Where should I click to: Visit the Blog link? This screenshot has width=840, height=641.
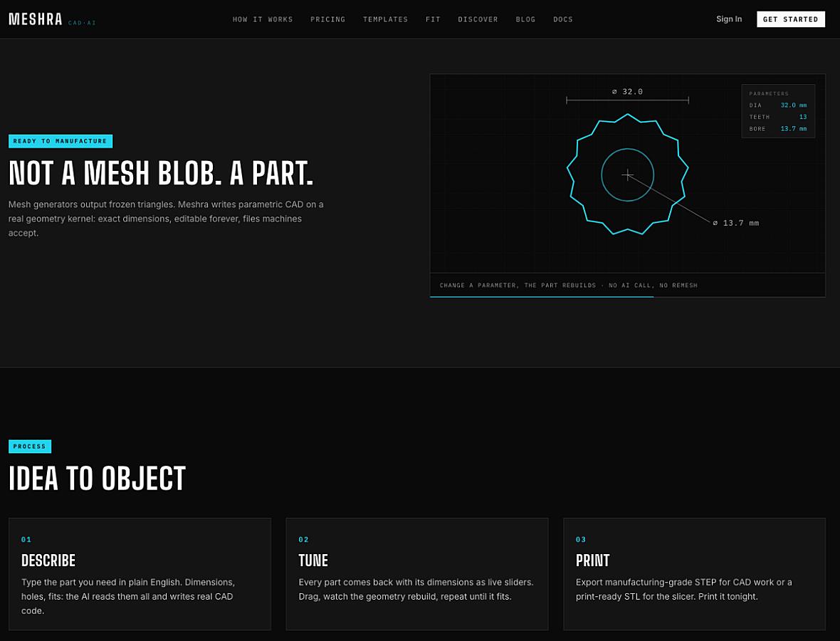525,19
